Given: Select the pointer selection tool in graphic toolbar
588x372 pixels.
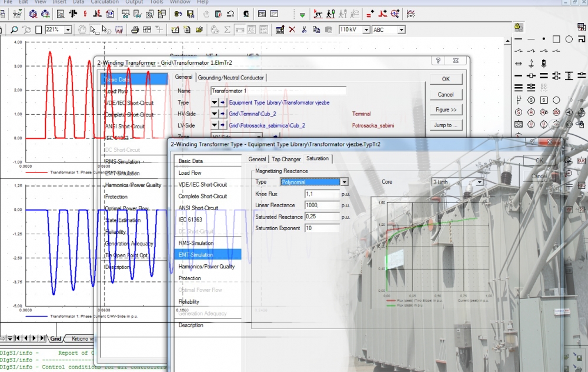Looking at the screenshot, I should (x=93, y=29).
